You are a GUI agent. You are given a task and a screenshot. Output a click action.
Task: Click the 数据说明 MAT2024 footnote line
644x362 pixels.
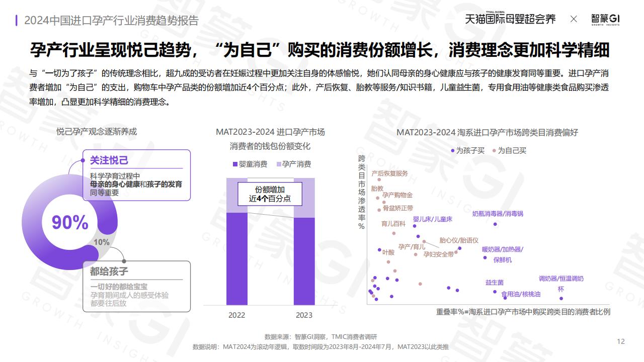[x=320, y=347]
